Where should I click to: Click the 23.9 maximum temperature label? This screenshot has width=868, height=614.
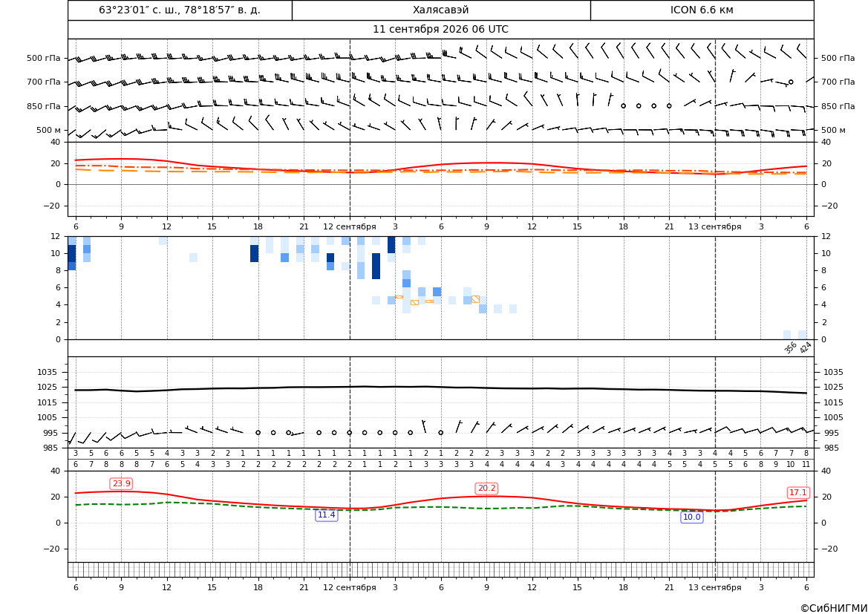tap(121, 484)
